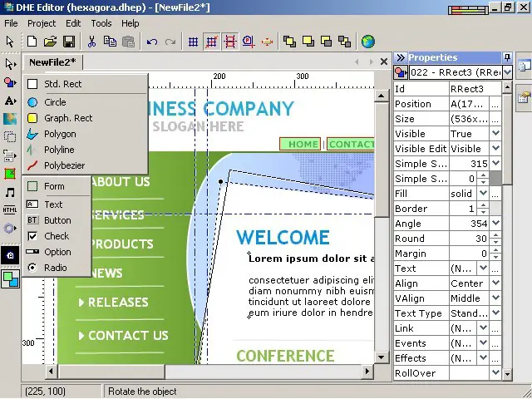Select Polygon from the shapes menu
532x399 pixels.
59,134
